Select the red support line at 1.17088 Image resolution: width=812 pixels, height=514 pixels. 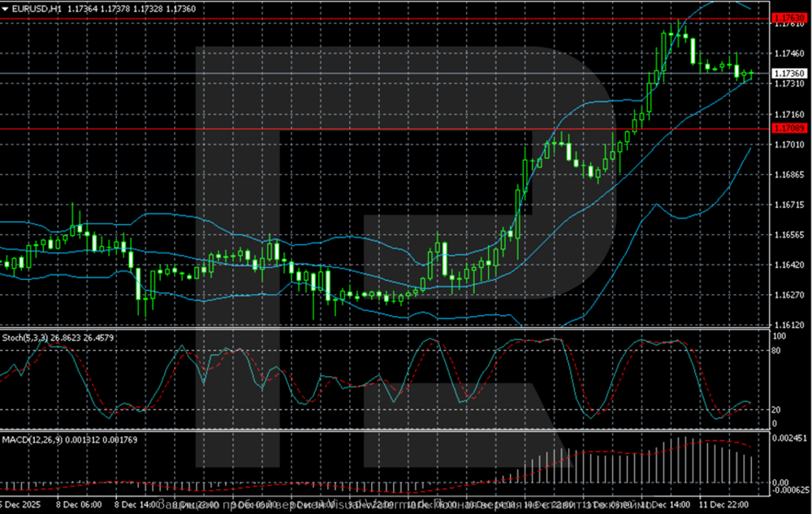406,129
